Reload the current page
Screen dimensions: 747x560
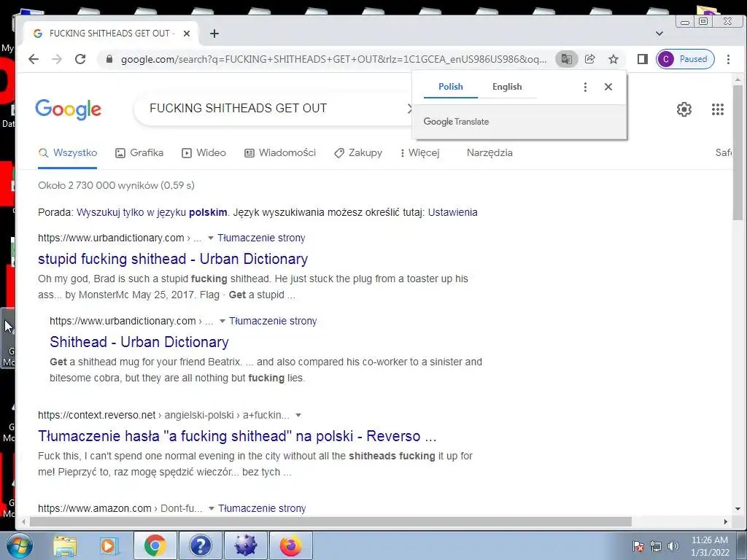[80, 59]
